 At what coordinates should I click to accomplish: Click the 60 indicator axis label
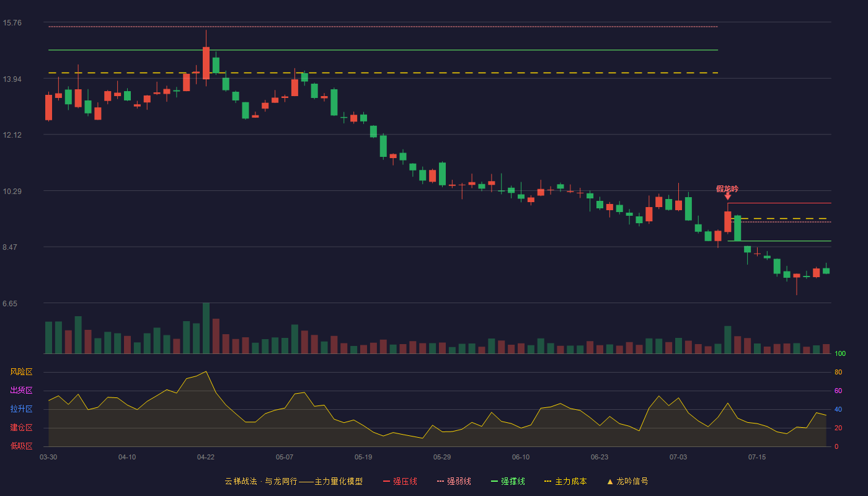point(838,391)
